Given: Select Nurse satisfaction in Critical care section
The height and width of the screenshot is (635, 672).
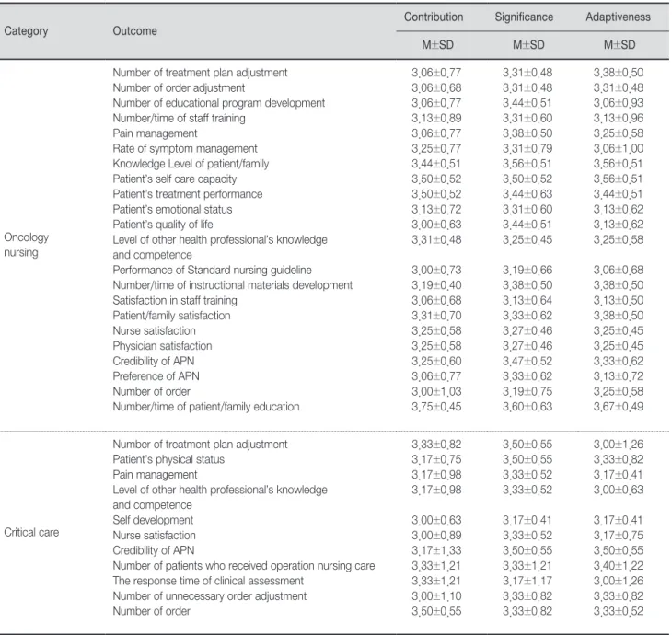Looking at the screenshot, I should (155, 536).
